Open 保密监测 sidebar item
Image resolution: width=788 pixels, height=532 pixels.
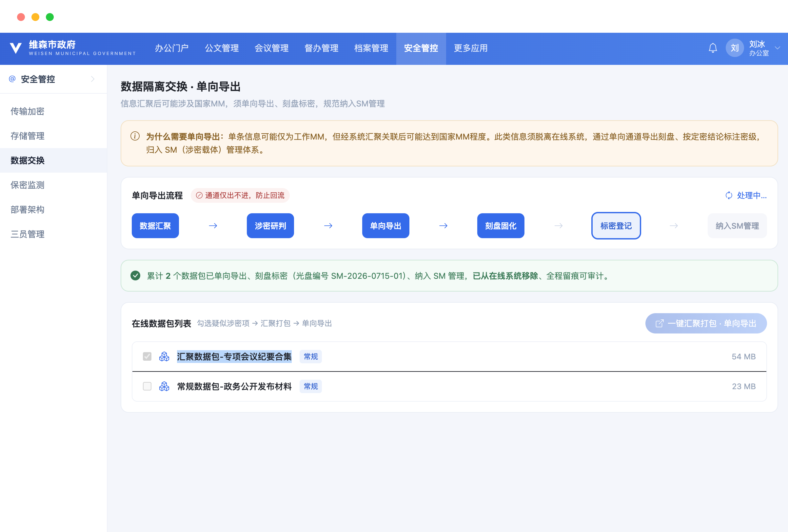pyautogui.click(x=53, y=185)
